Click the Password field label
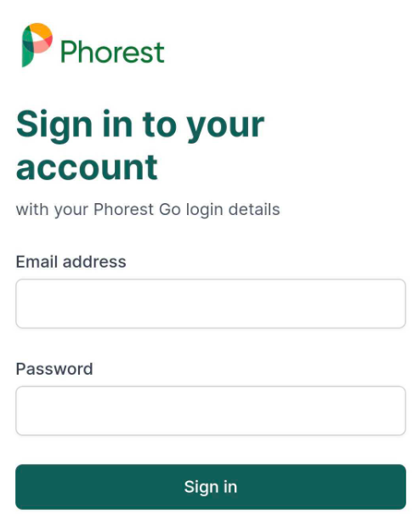 [x=54, y=369]
